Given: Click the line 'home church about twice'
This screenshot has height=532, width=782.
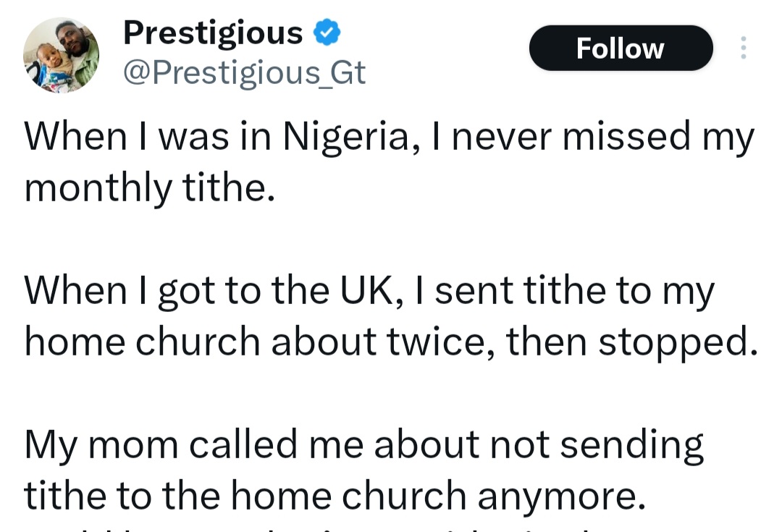Looking at the screenshot, I should point(391,342).
